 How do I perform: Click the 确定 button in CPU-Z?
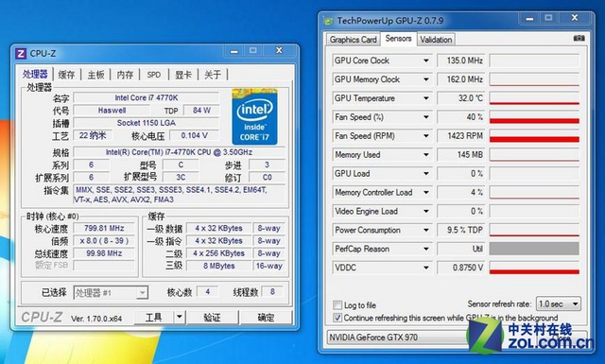point(266,318)
